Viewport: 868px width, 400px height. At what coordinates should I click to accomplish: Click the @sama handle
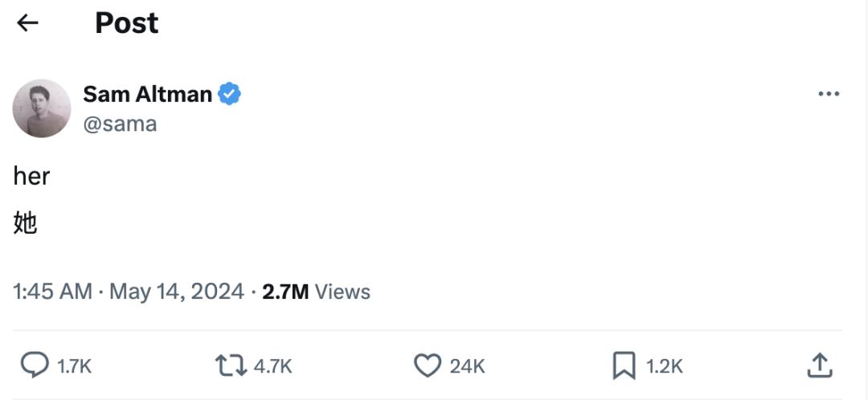pos(120,124)
